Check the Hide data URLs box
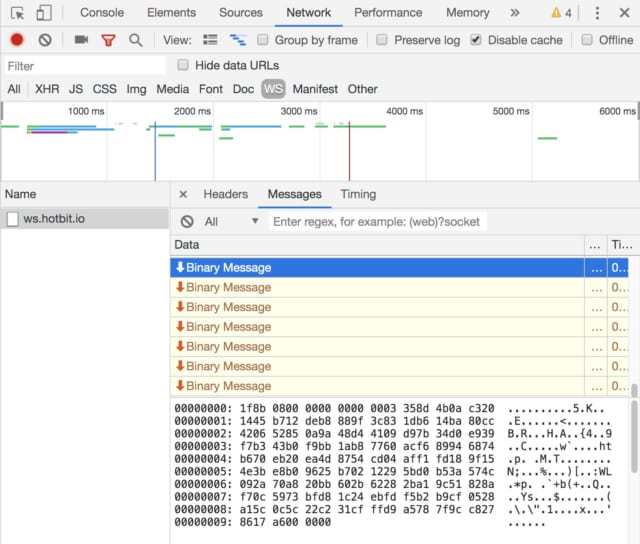The width and height of the screenshot is (640, 544). click(183, 65)
